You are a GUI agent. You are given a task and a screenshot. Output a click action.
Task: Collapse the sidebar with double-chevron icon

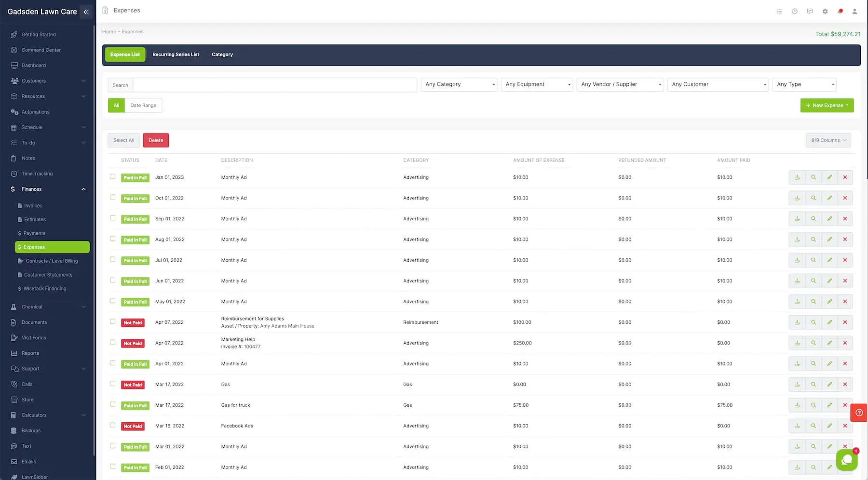86,12
